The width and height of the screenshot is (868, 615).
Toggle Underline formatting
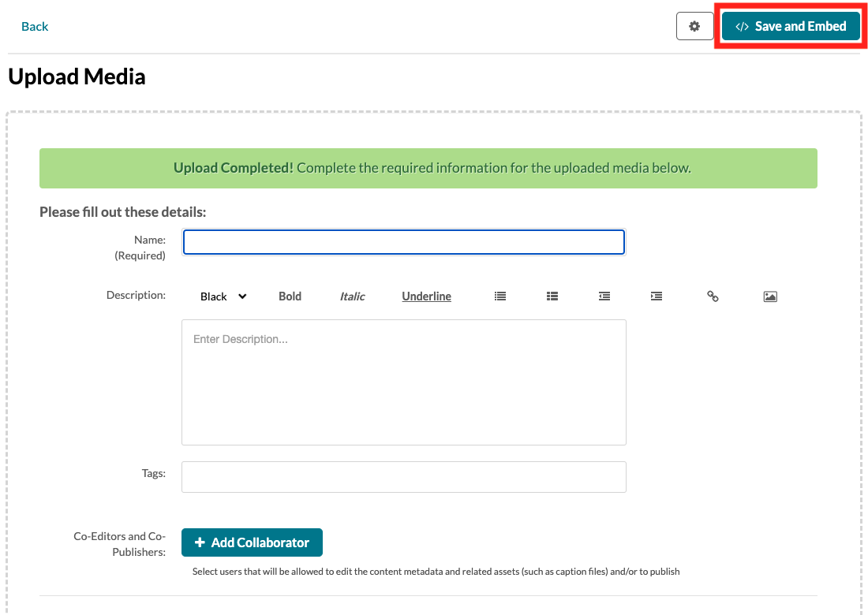pos(426,296)
